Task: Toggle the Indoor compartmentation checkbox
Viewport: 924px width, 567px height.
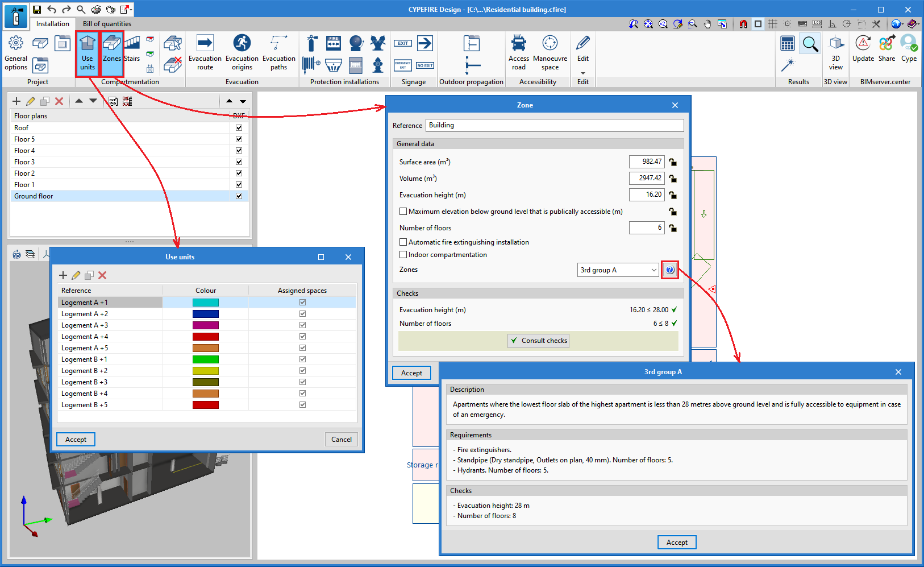Action: [403, 255]
